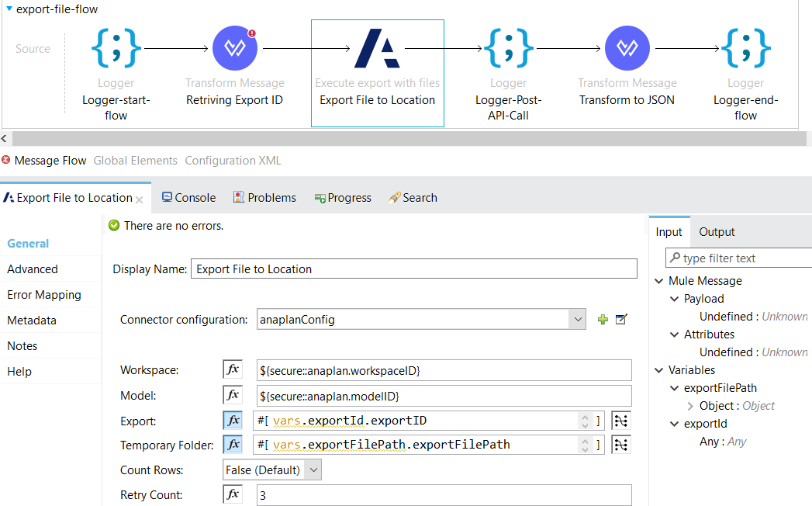Switch to the Configuration XML view
This screenshot has width=812, height=506.
click(x=233, y=161)
